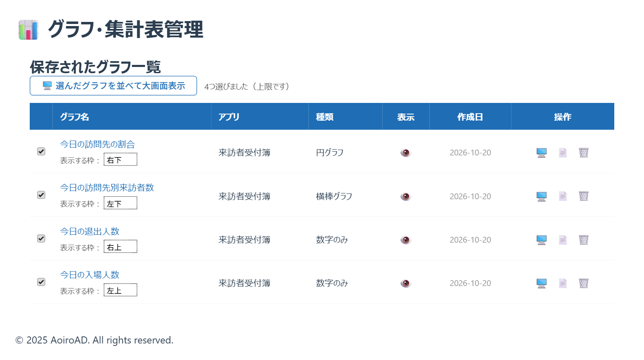Open 表示する枠 dropdown showing 右下
Screen dimensions: 644x360
tap(121, 160)
